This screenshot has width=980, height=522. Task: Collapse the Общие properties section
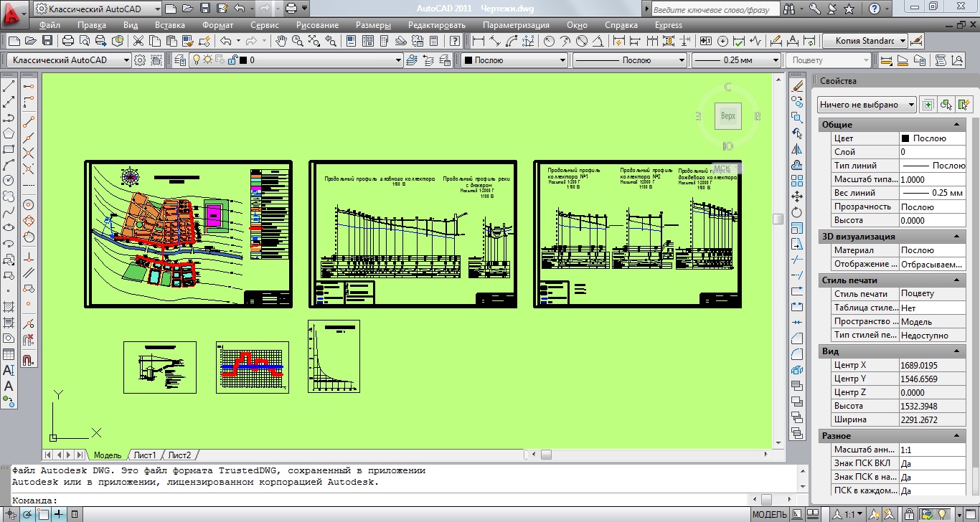click(956, 124)
